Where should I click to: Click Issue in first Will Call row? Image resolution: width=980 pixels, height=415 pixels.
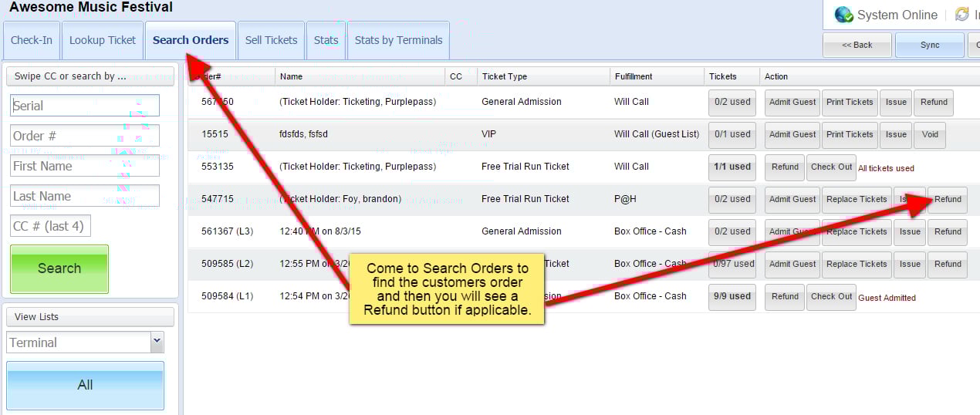click(896, 102)
